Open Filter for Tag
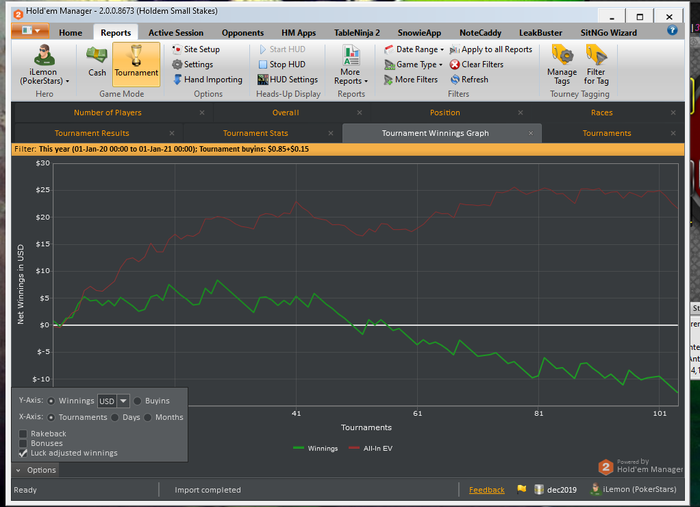Image resolution: width=700 pixels, height=507 pixels. tap(596, 65)
